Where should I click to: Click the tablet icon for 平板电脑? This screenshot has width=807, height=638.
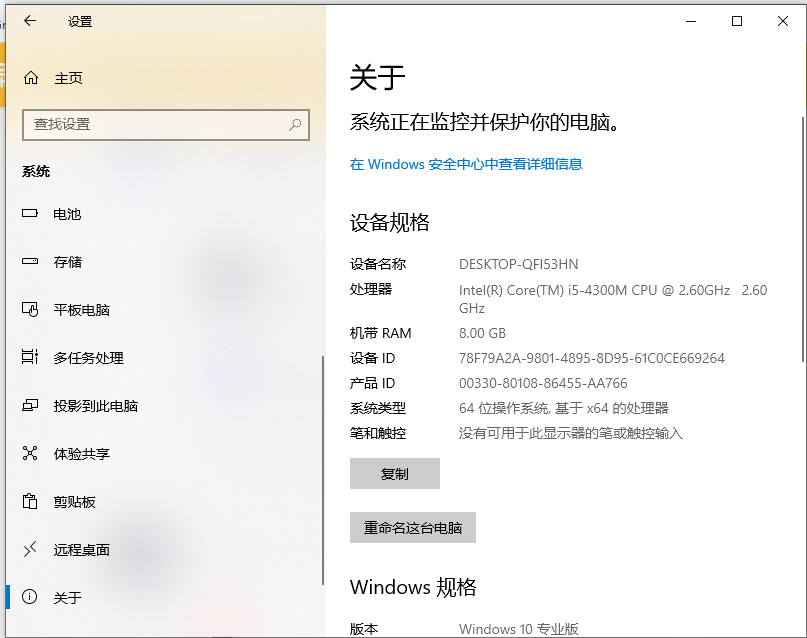coord(30,309)
